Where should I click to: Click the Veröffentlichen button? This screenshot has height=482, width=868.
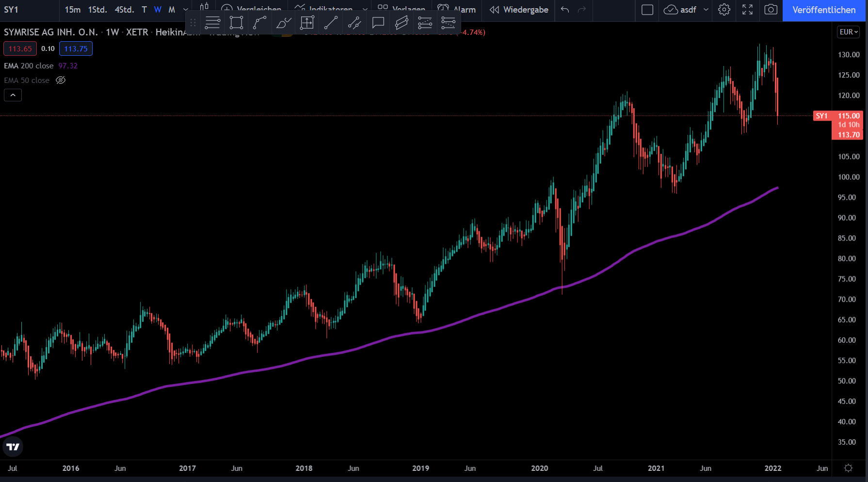(x=824, y=10)
